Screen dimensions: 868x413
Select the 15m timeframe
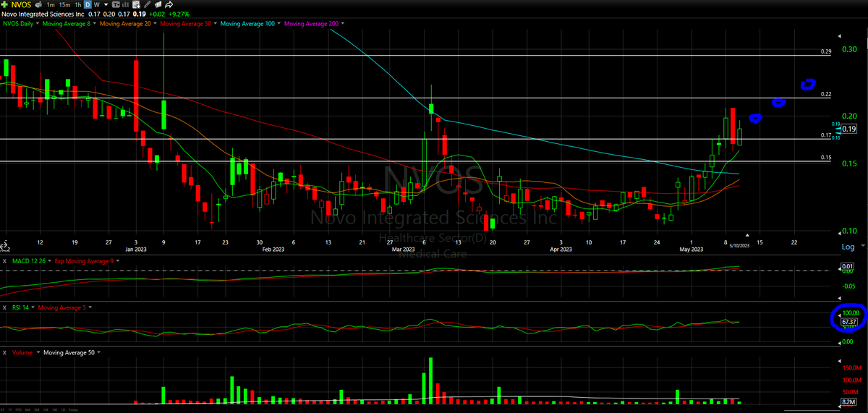(x=64, y=5)
